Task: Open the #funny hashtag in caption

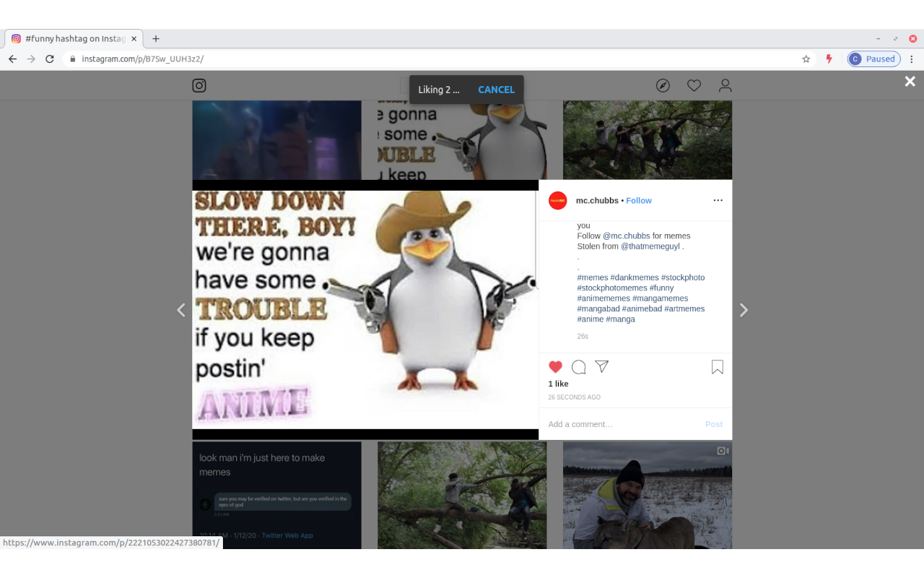Action: [661, 288]
